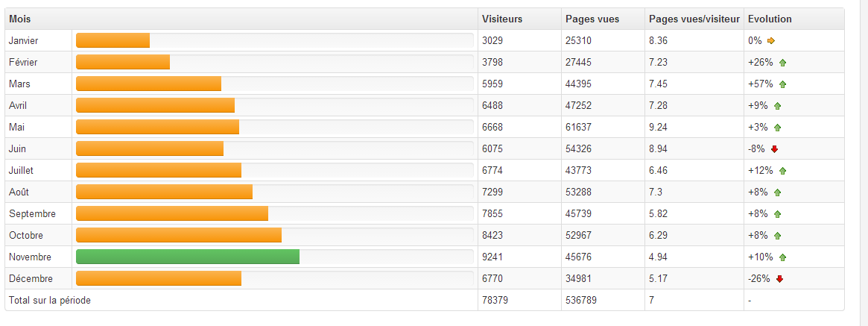The height and width of the screenshot is (326, 868).
Task: Click pages per visitor value 7.3
Action: click(655, 192)
